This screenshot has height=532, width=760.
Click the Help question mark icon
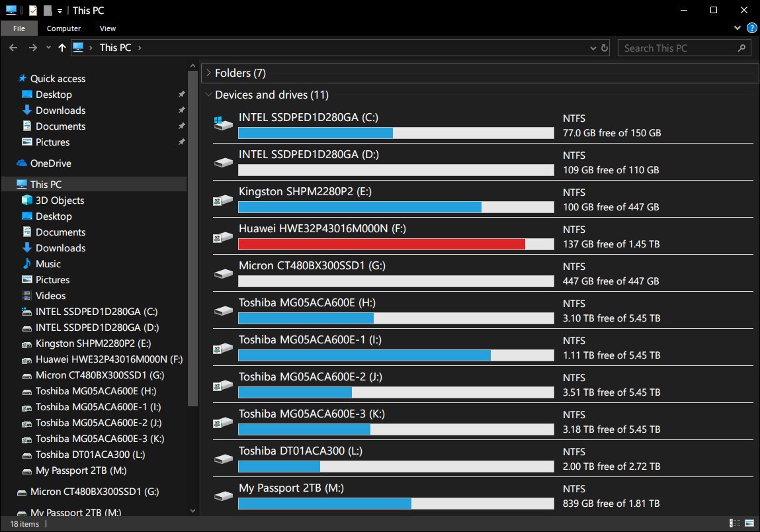752,28
